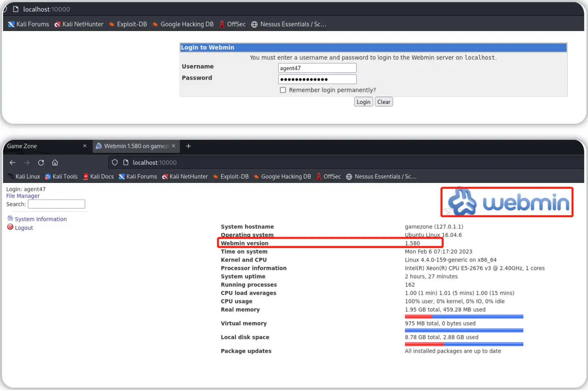This screenshot has width=588, height=390.
Task: Open Google Hacking DB bookmark in Webmin window
Action: click(x=282, y=176)
